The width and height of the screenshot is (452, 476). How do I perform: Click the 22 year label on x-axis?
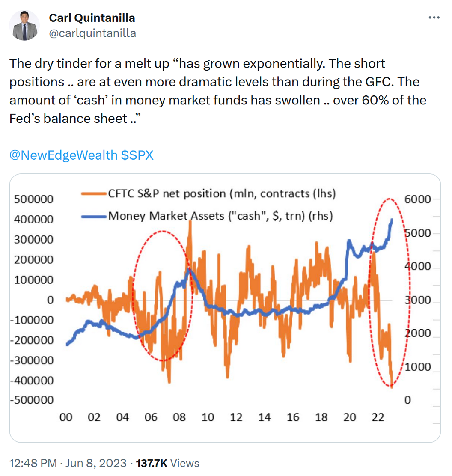378,417
